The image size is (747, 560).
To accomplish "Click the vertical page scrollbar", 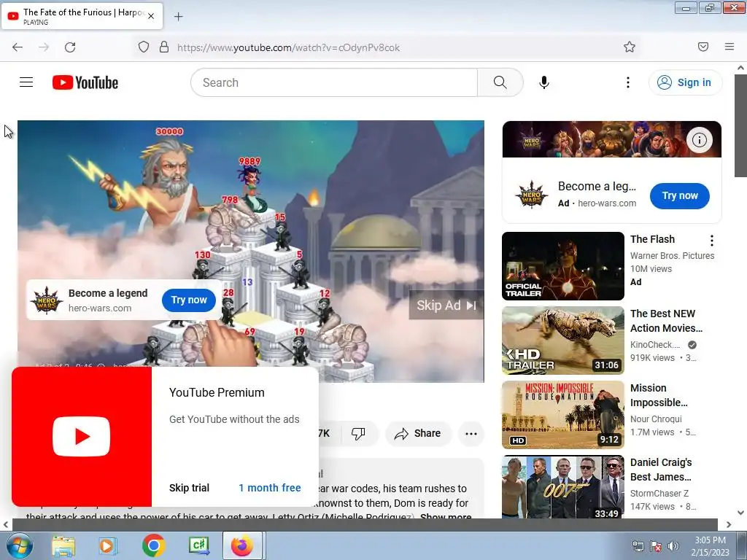I will pos(741,125).
